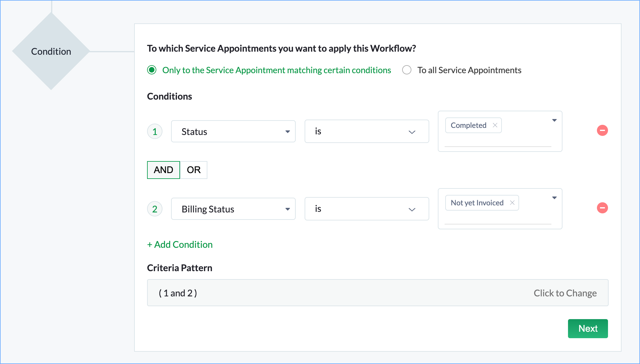This screenshot has height=364, width=640.
Task: Switch the condition operator to OR
Action: point(194,170)
